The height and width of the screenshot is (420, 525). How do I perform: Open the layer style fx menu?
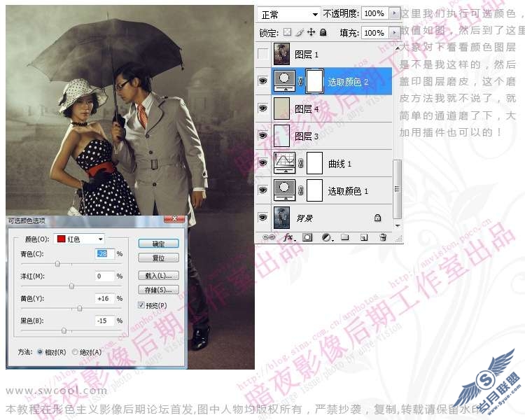pyautogui.click(x=288, y=237)
